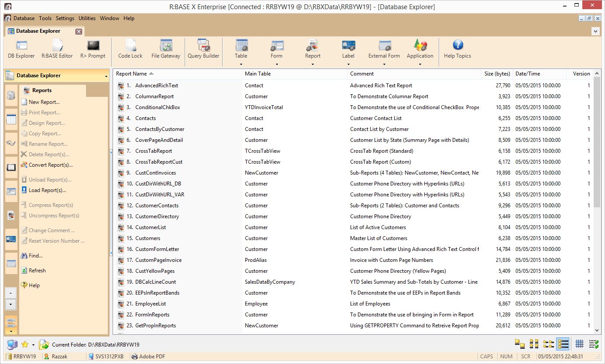Launch the Query Builder
Viewport: 605px width, 364px height.
(203, 49)
